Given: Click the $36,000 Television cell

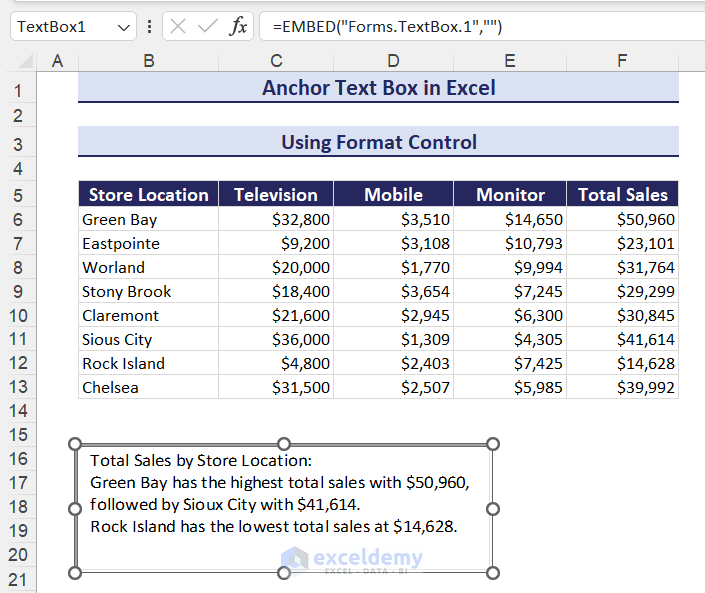Looking at the screenshot, I should pyautogui.click(x=276, y=339).
